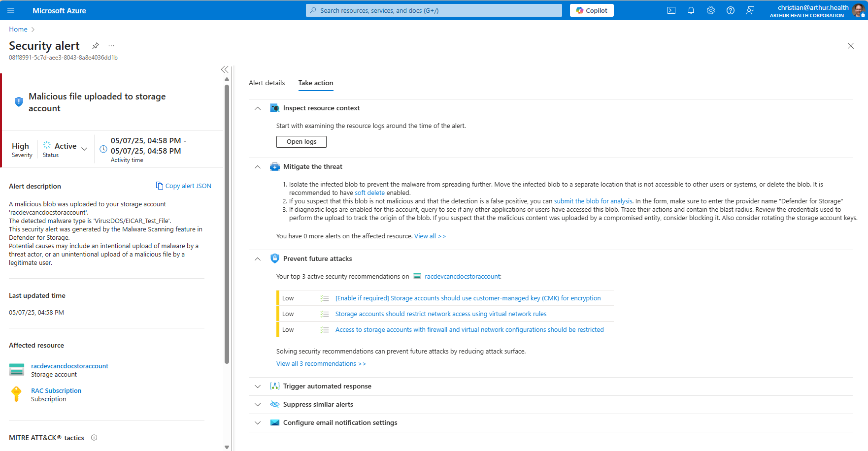
Task: Open the notifications bell
Action: point(691,10)
